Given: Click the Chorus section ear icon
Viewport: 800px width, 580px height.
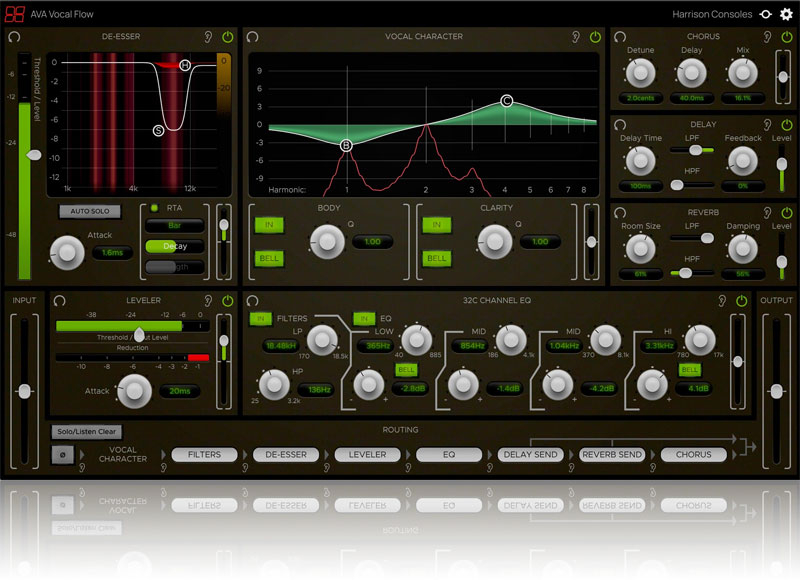Looking at the screenshot, I should point(766,37).
